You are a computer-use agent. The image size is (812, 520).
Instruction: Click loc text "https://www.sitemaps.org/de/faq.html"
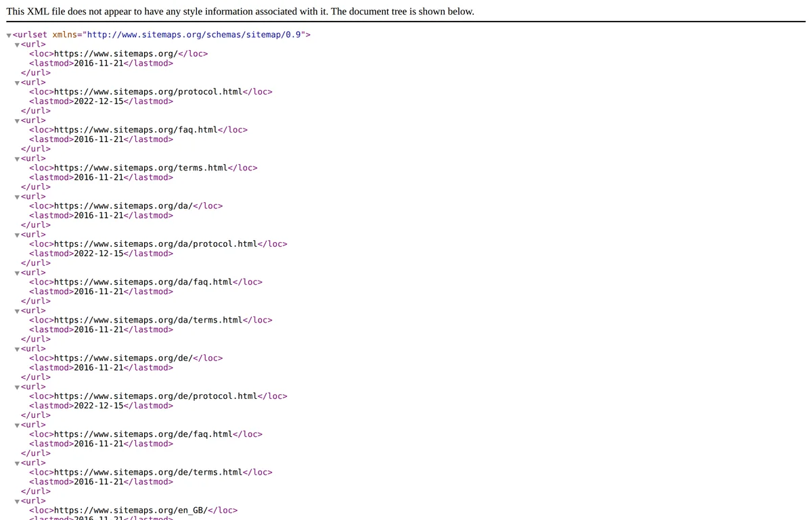(x=143, y=434)
